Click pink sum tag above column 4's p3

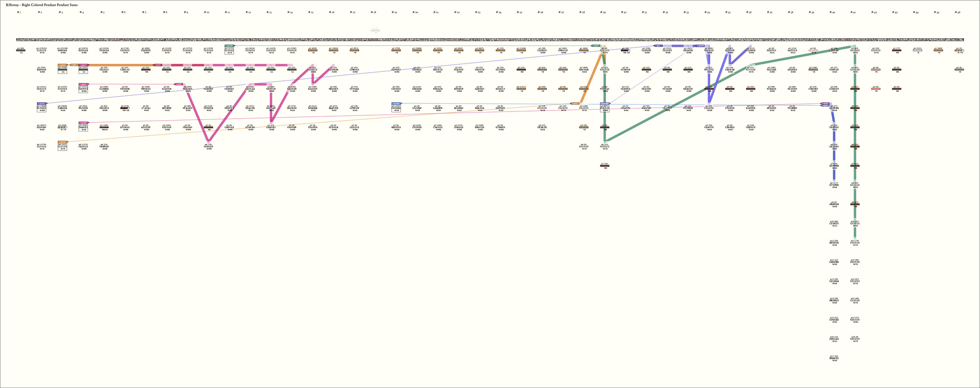(83, 84)
